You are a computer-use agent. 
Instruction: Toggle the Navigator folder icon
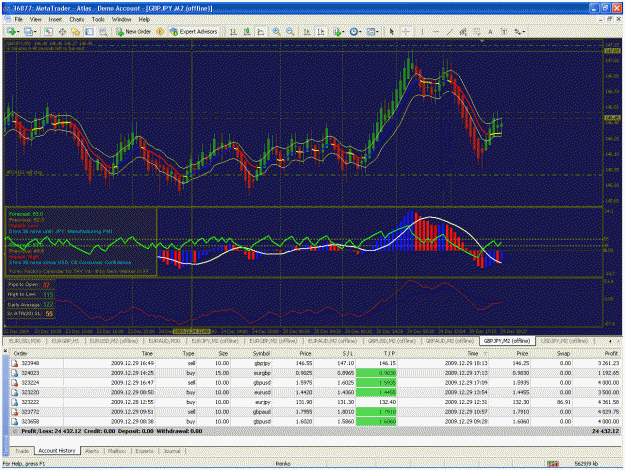[x=75, y=31]
